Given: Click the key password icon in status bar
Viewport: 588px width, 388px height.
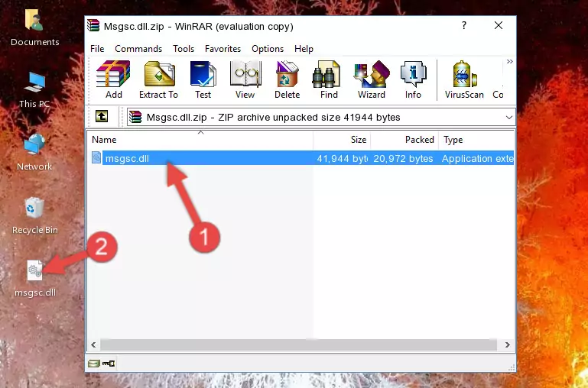Looking at the screenshot, I should pos(109,363).
